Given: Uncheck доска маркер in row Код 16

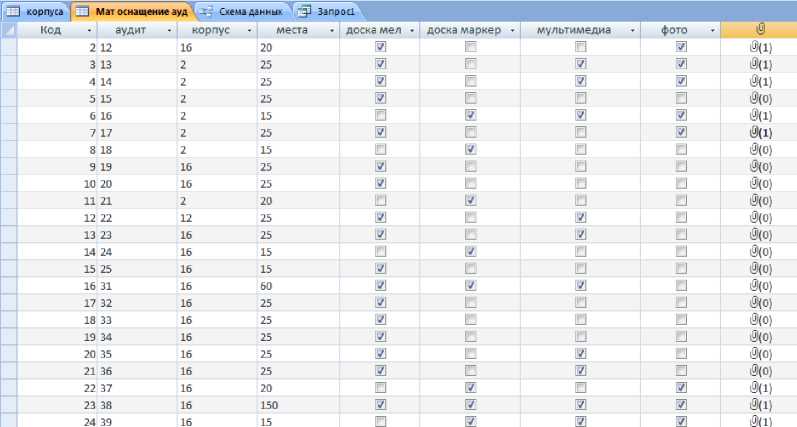Looking at the screenshot, I should 471,285.
